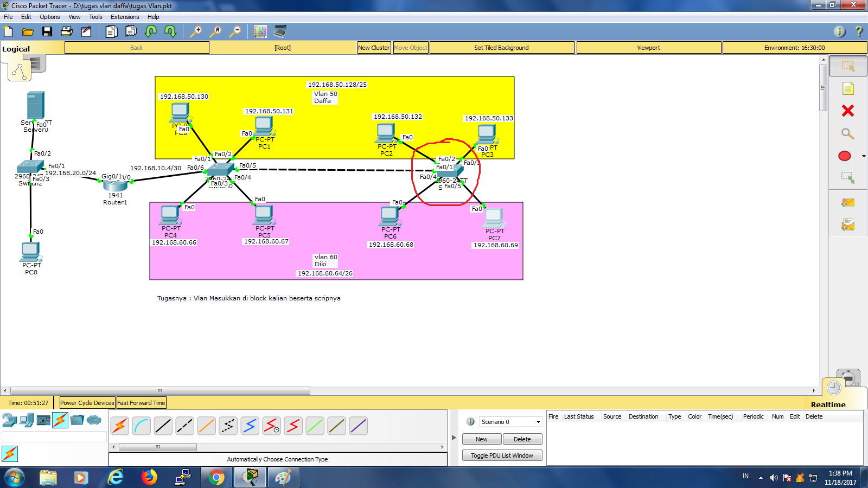The height and width of the screenshot is (488, 868).
Task: Select the Copper Cross-Over connection type
Action: tap(184, 426)
